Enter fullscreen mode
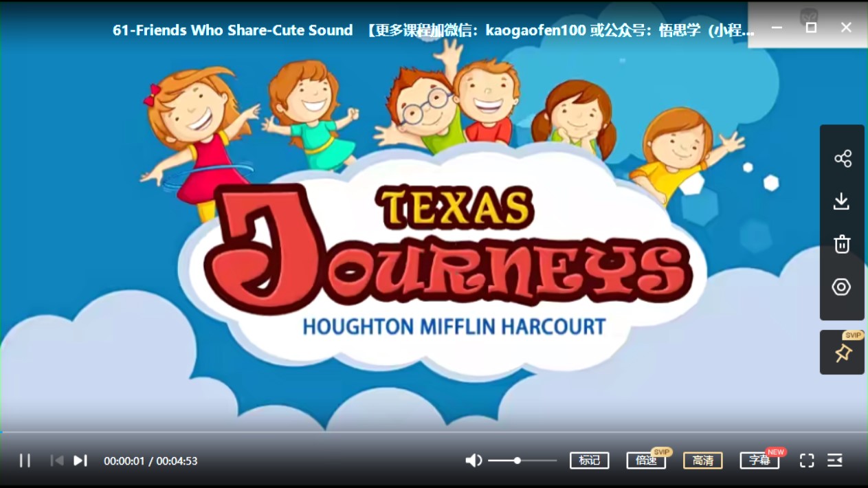The height and width of the screenshot is (488, 868). coord(807,461)
